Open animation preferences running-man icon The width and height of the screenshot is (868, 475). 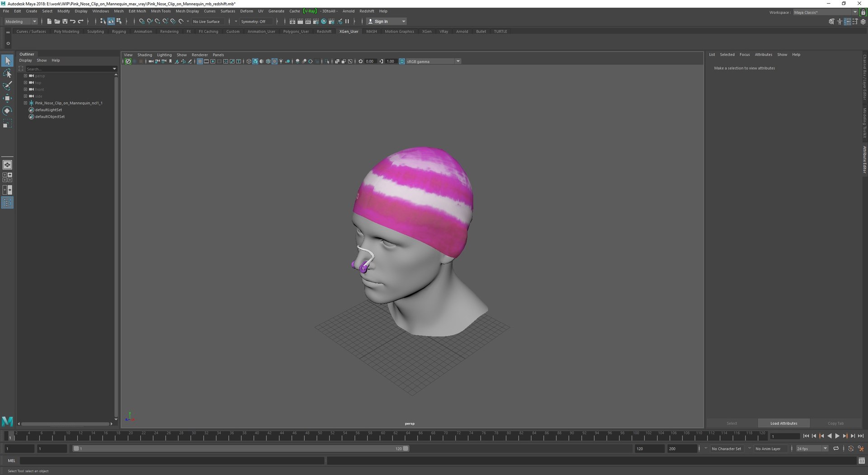click(x=860, y=449)
